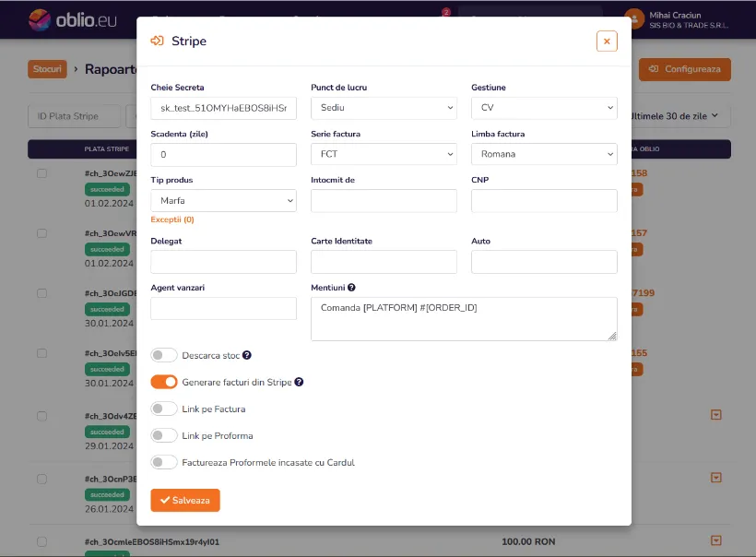Viewport: 756px width, 557px height.
Task: Open action menu for the 100.00 RON payment row
Action: 716,540
